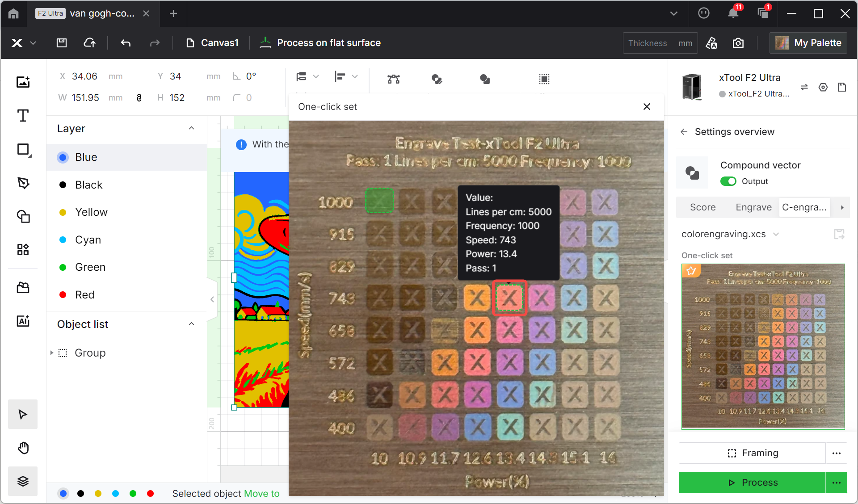Viewport: 858px width, 504px height.
Task: Open more options next to Process
Action: [837, 483]
